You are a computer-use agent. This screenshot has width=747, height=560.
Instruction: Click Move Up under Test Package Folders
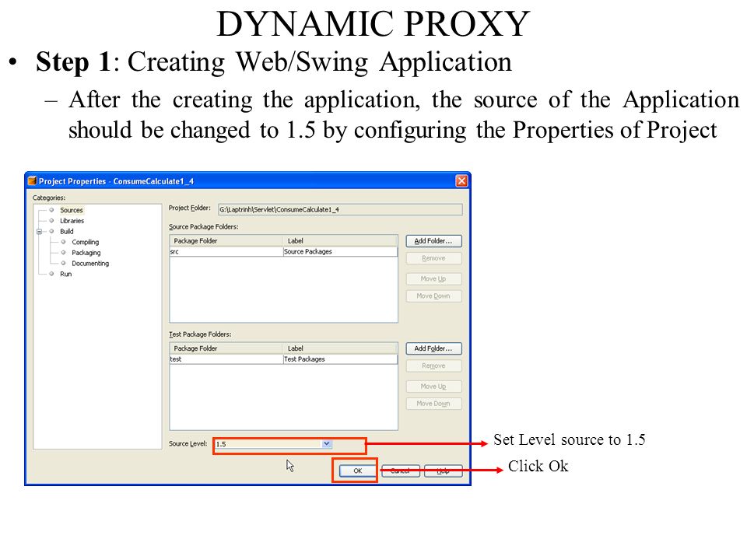(x=433, y=387)
